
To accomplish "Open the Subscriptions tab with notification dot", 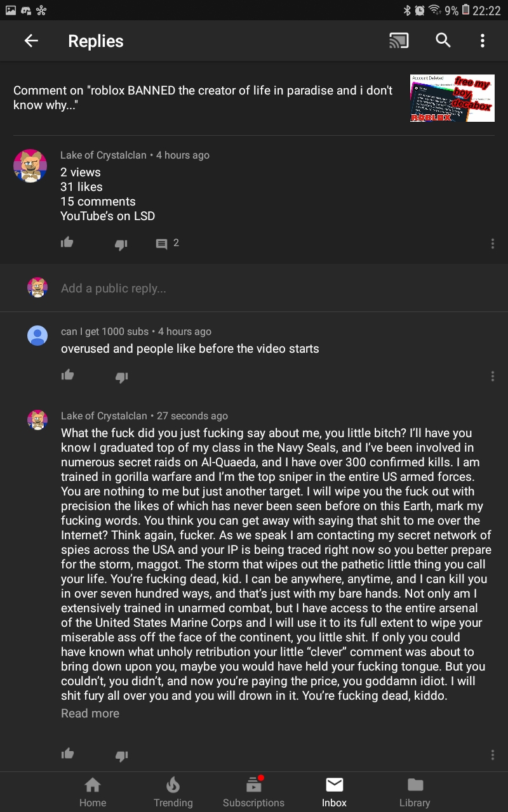I will (x=253, y=790).
